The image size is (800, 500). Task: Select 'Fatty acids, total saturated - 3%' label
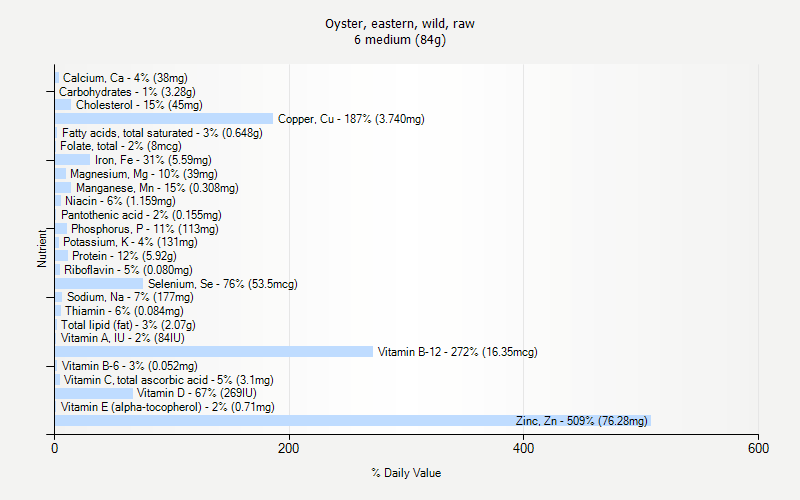tap(162, 133)
